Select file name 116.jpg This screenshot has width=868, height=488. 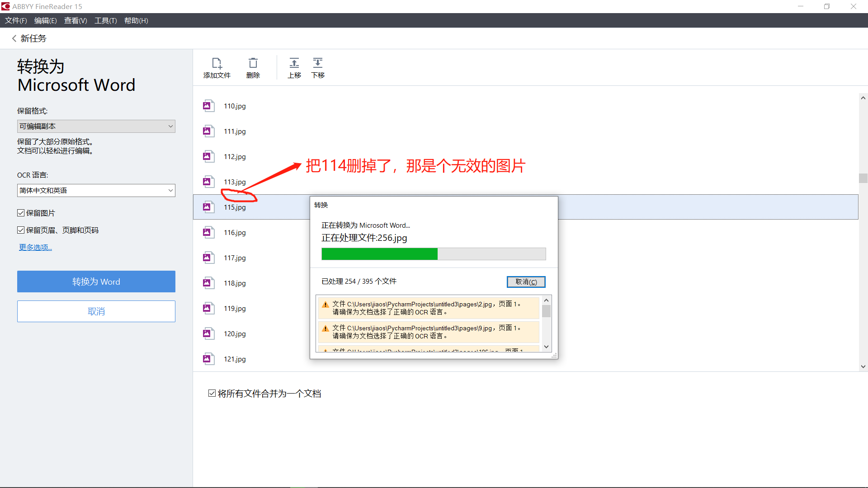point(235,233)
